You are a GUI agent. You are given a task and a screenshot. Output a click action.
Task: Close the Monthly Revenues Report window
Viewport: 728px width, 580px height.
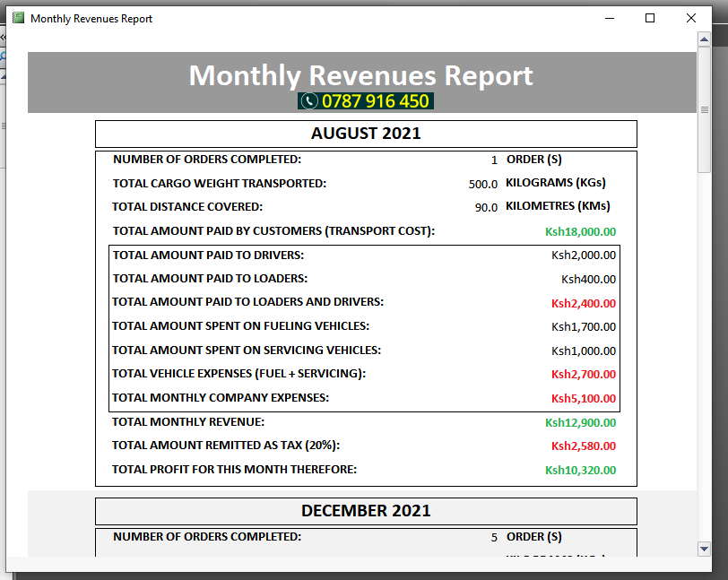coord(691,18)
